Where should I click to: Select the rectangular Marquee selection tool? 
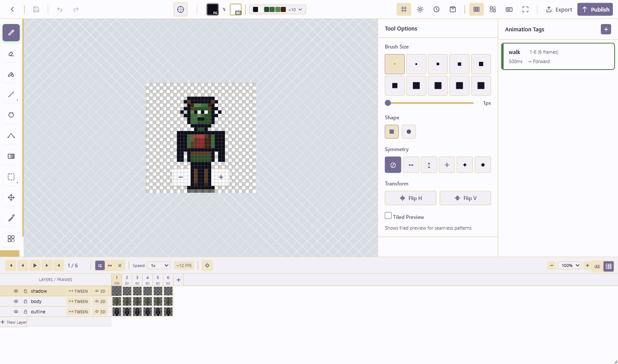click(x=11, y=177)
